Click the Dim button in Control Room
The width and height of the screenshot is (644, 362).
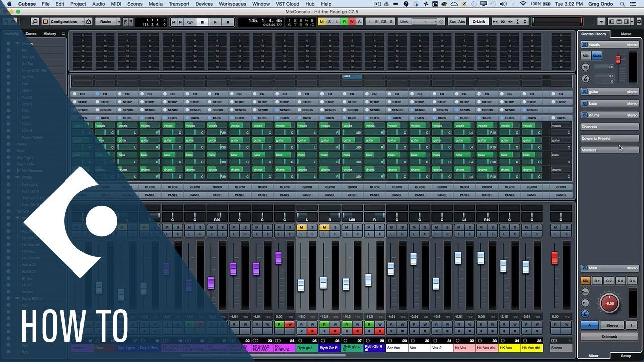coord(585,292)
